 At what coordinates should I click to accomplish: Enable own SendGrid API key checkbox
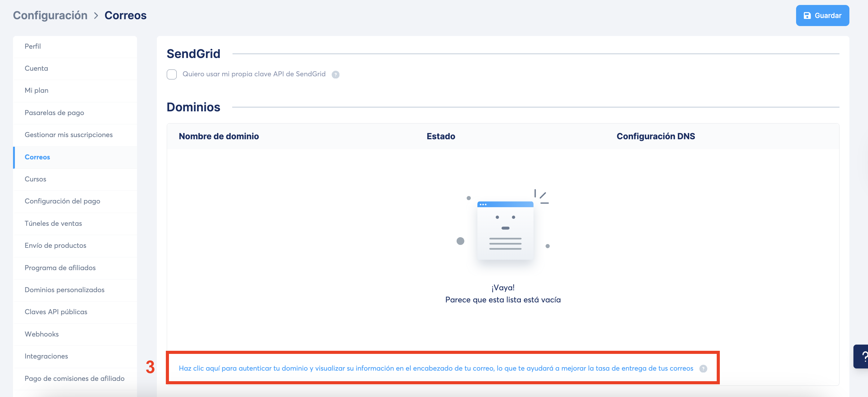(x=171, y=74)
